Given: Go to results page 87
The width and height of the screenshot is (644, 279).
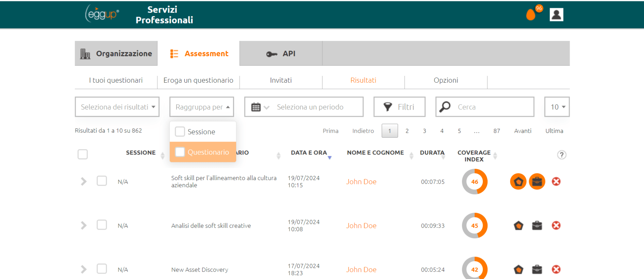Looking at the screenshot, I should pos(497,131).
